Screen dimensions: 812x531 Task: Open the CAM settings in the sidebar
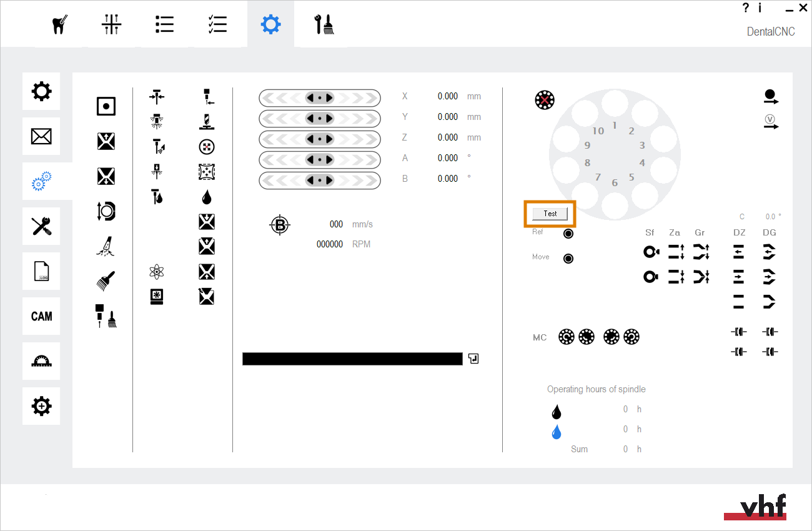pyautogui.click(x=41, y=316)
